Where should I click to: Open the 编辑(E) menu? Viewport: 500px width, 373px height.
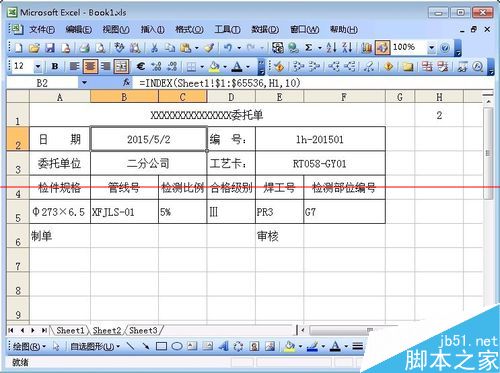[79, 30]
